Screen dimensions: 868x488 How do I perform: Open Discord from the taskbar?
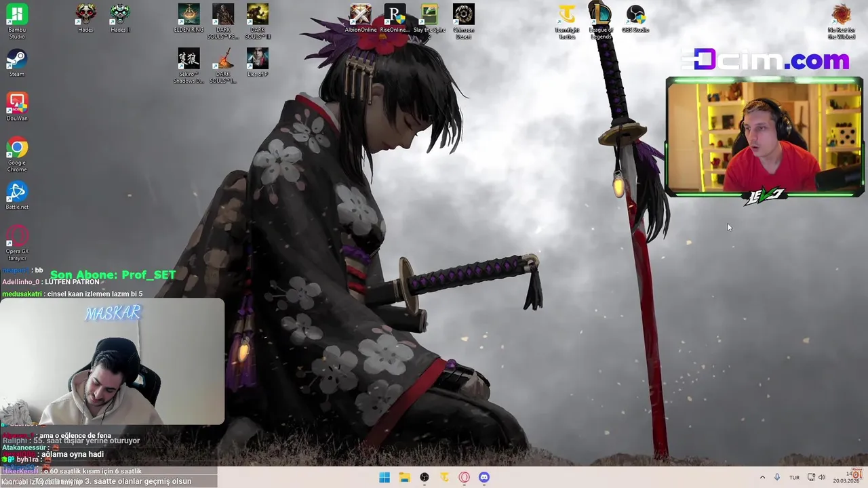(x=484, y=477)
